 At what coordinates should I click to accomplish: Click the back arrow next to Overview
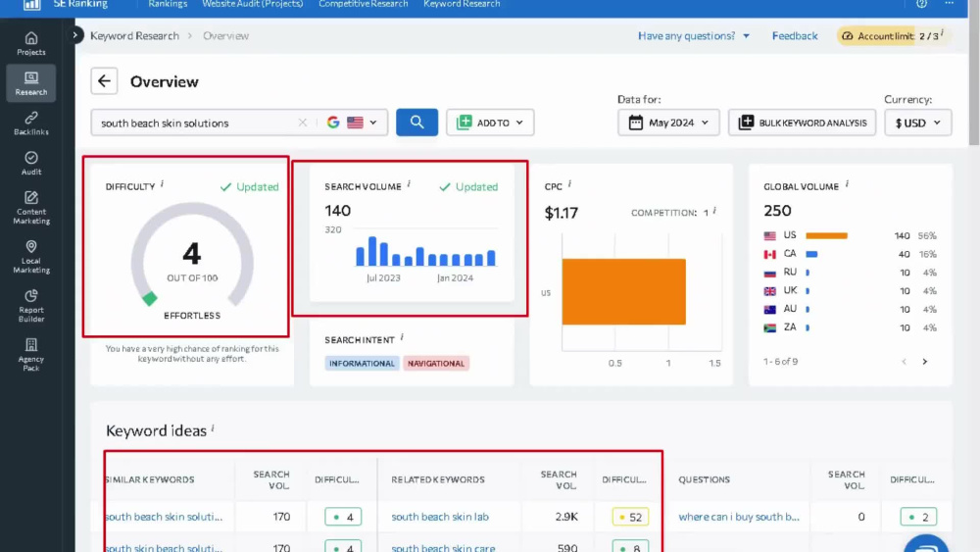[x=105, y=81]
